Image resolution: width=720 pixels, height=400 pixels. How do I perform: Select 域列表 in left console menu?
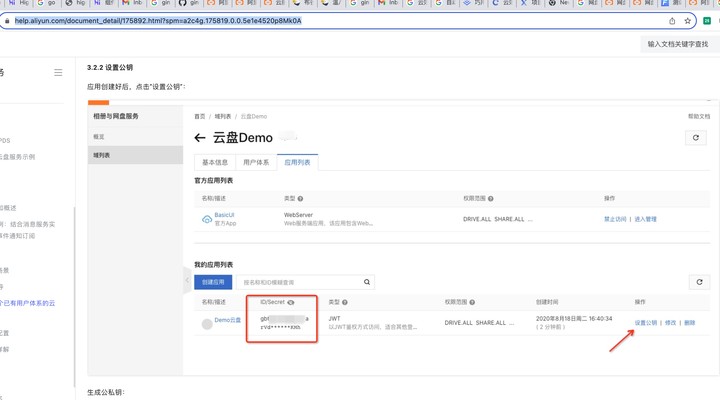coord(135,155)
